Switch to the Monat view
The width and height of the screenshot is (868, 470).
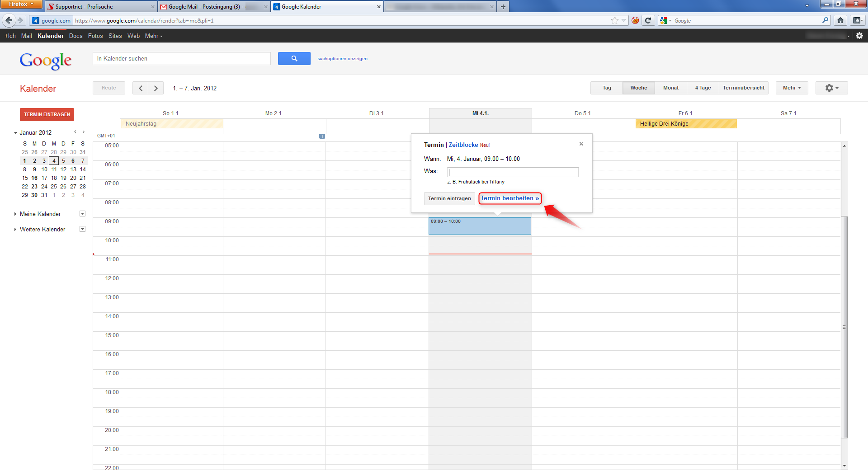coord(670,88)
